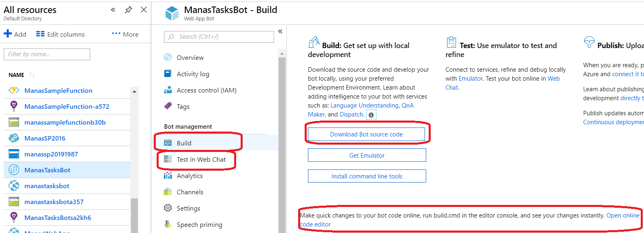
Task: Click the resource list scroll-up arrow
Action: tap(134, 91)
